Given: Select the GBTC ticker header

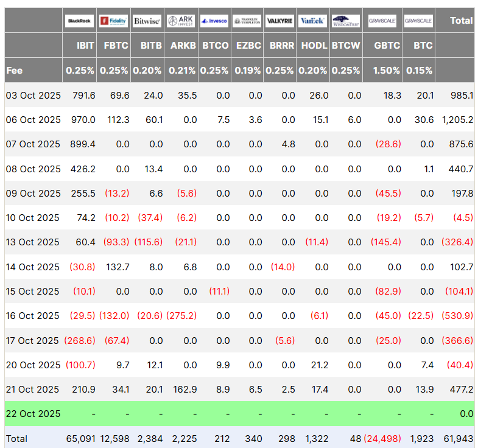Looking at the screenshot, I should (x=387, y=46).
